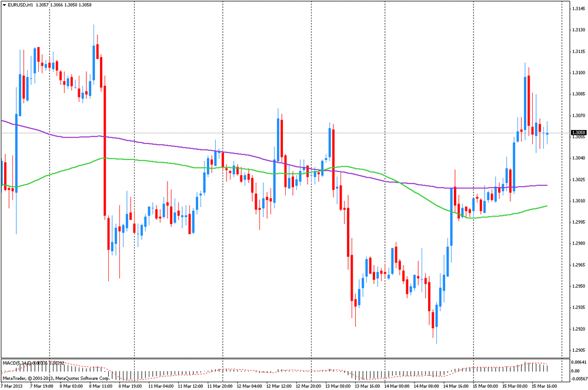Click the 7 Mar 19:00 time label
Screen dimensions: 588x390
click(42, 386)
